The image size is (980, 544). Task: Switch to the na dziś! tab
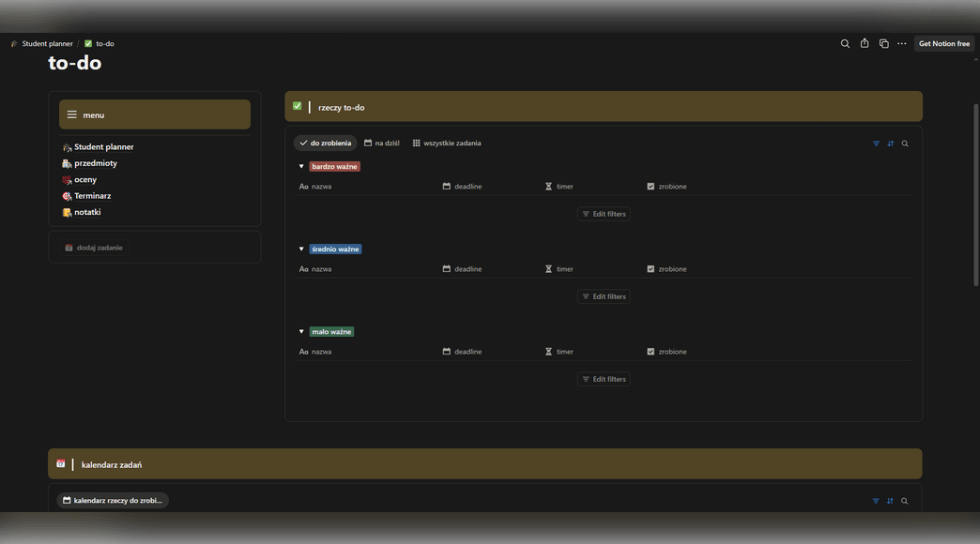tap(382, 143)
